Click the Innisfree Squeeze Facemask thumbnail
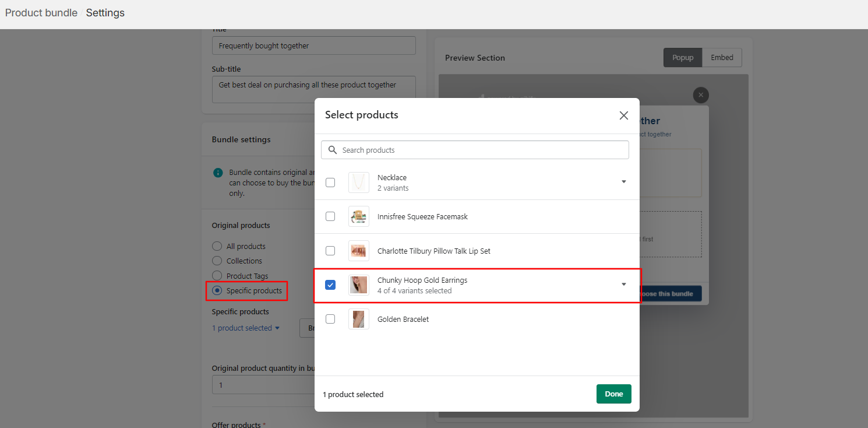 tap(359, 216)
